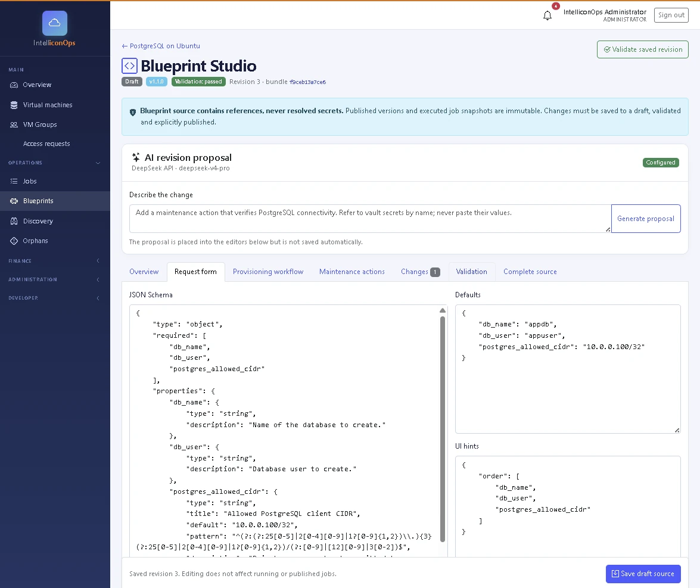Switch to the Validation tab
The image size is (700, 588).
coord(471,272)
